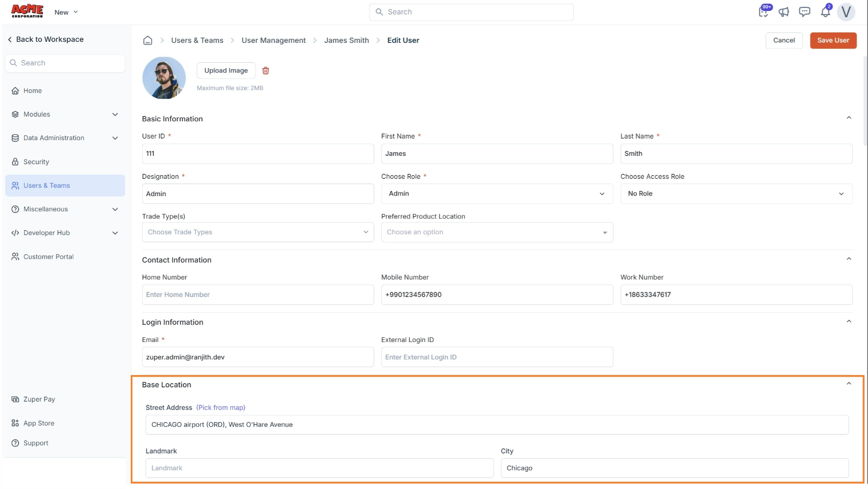Open the Choose Access Role dropdown
The height and width of the screenshot is (489, 868).
click(736, 194)
